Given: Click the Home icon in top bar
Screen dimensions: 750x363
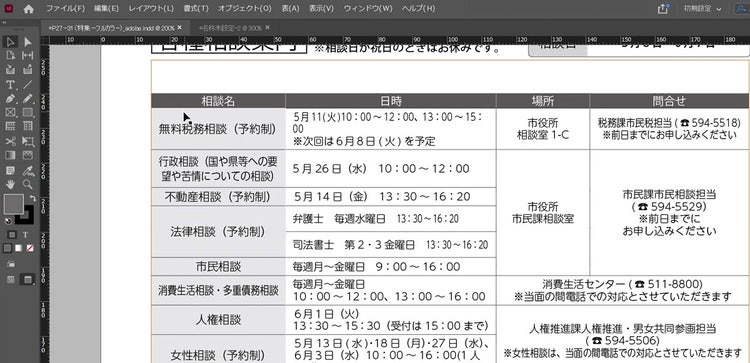Looking at the screenshot, I should (x=29, y=9).
